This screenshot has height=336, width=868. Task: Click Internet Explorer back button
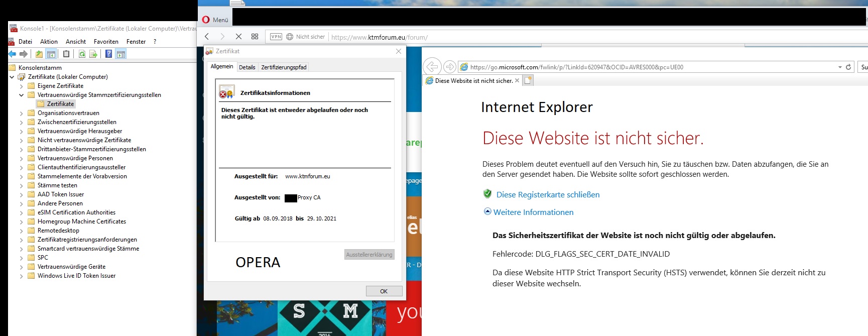pyautogui.click(x=432, y=66)
